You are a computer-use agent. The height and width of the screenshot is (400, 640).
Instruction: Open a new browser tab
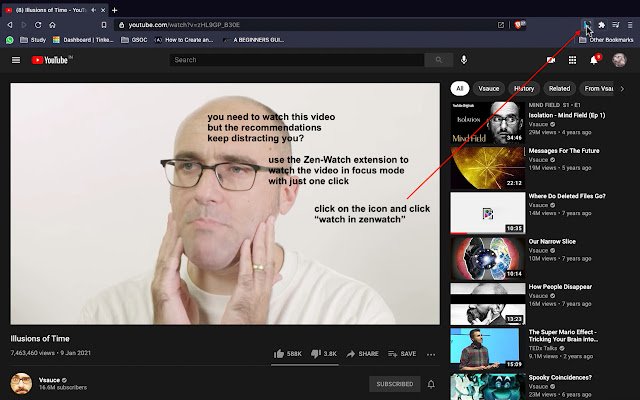coord(115,10)
